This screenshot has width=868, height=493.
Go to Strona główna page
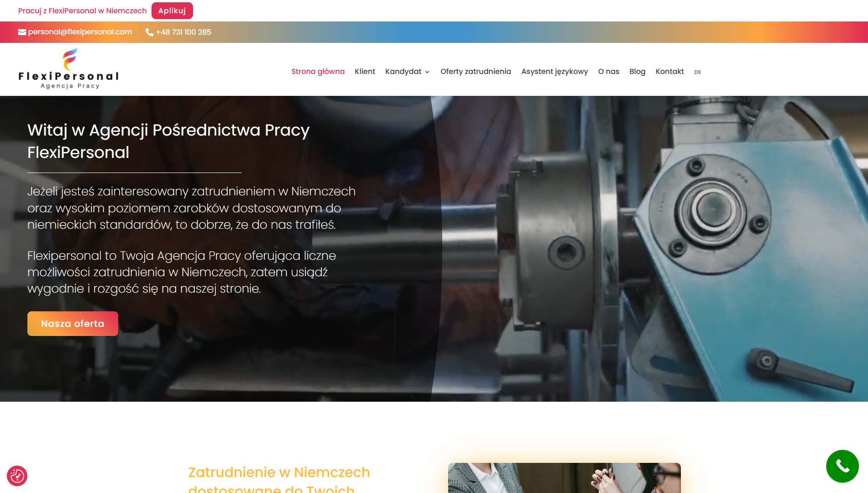(x=318, y=72)
